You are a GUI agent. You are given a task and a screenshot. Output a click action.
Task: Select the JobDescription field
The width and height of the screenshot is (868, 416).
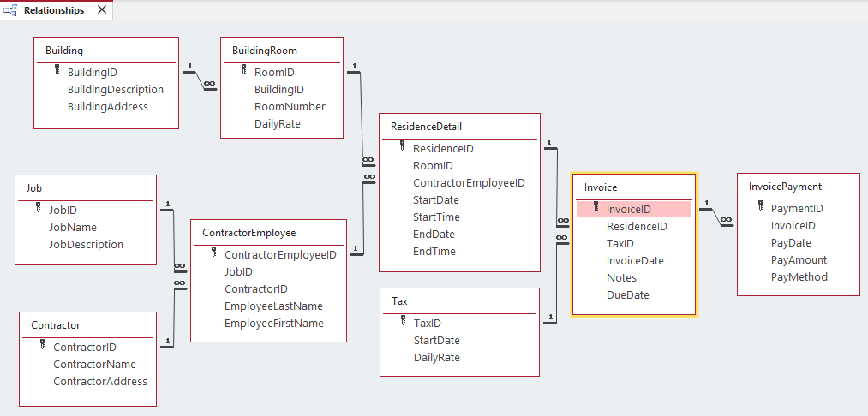click(86, 245)
